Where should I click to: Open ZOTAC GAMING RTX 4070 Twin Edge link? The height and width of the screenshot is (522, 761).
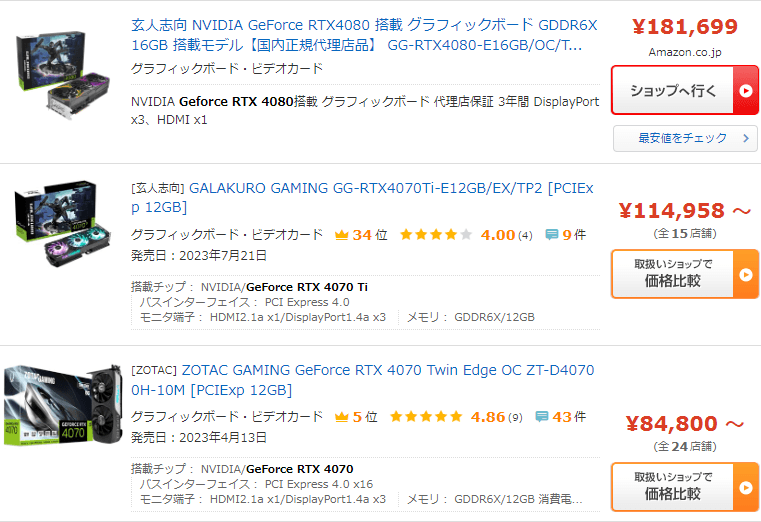pos(363,380)
